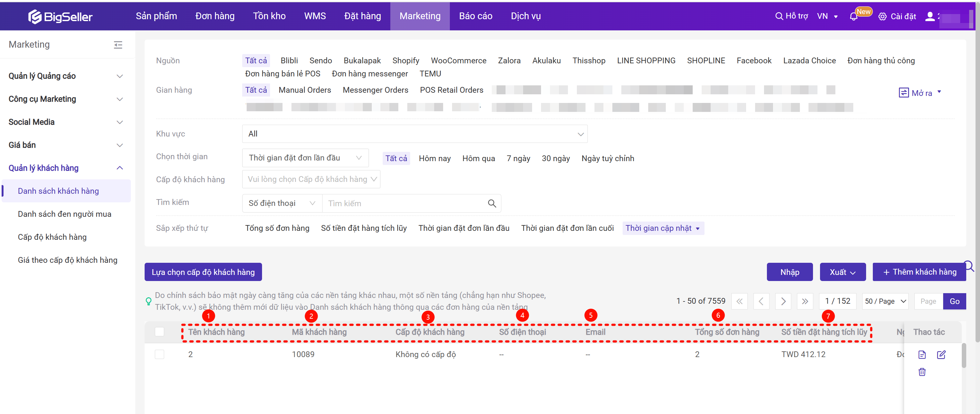Check the box for customer row 10089
This screenshot has height=414, width=980.
159,354
